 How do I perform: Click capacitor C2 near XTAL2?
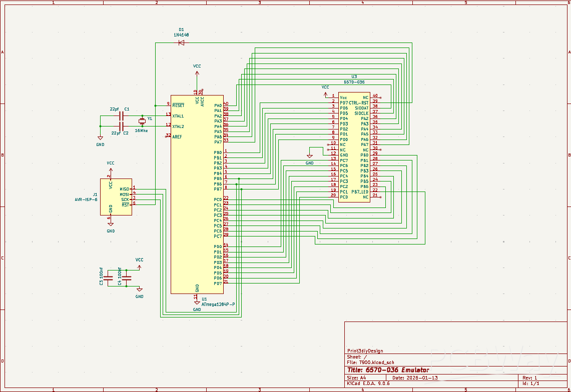coord(121,126)
